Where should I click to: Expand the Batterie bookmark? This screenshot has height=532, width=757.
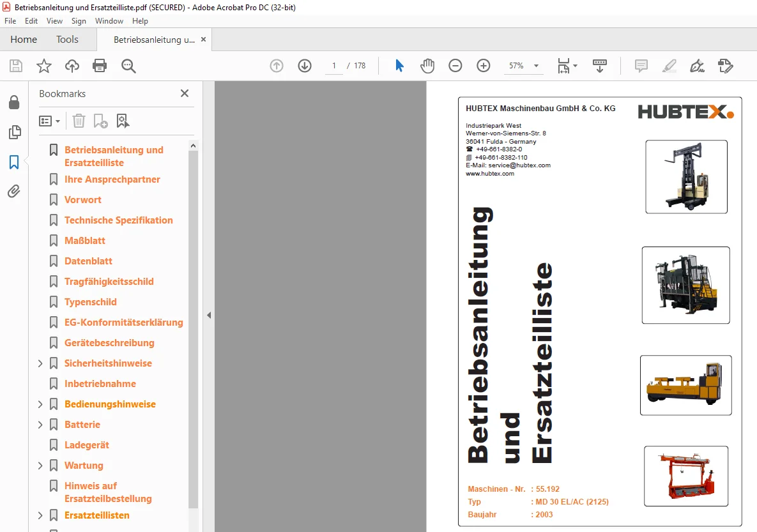40,425
